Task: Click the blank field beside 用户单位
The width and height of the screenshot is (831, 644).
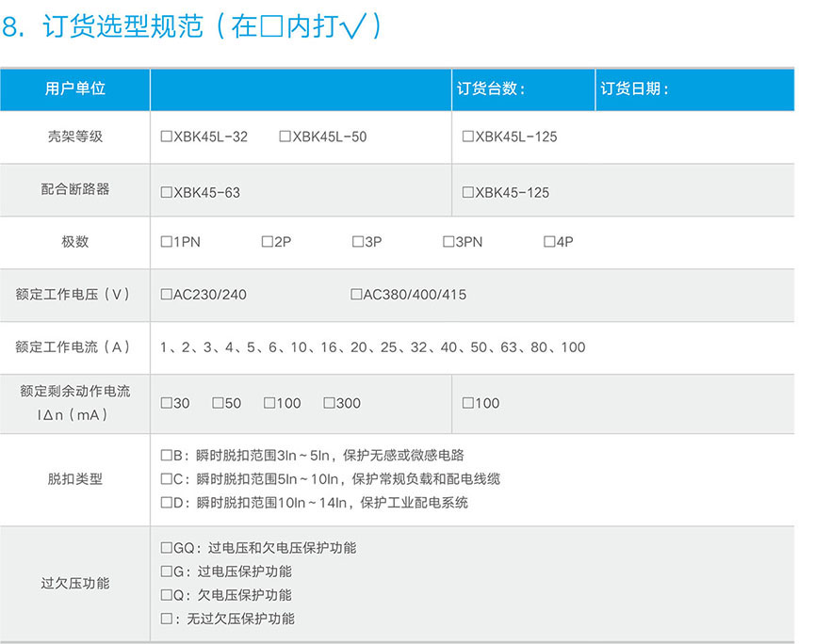Action: [301, 89]
